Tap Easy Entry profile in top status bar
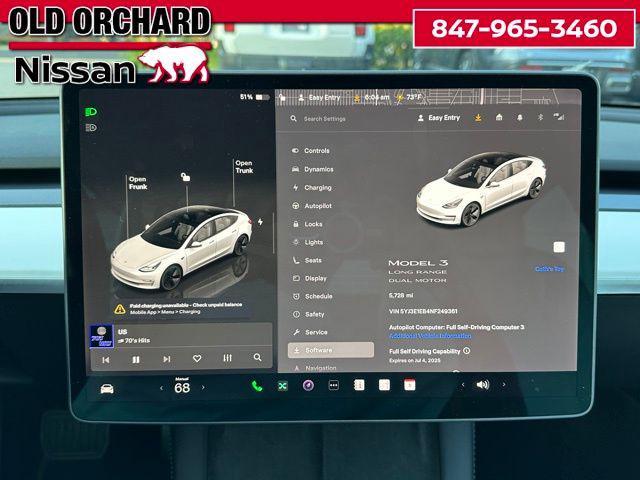 point(319,98)
